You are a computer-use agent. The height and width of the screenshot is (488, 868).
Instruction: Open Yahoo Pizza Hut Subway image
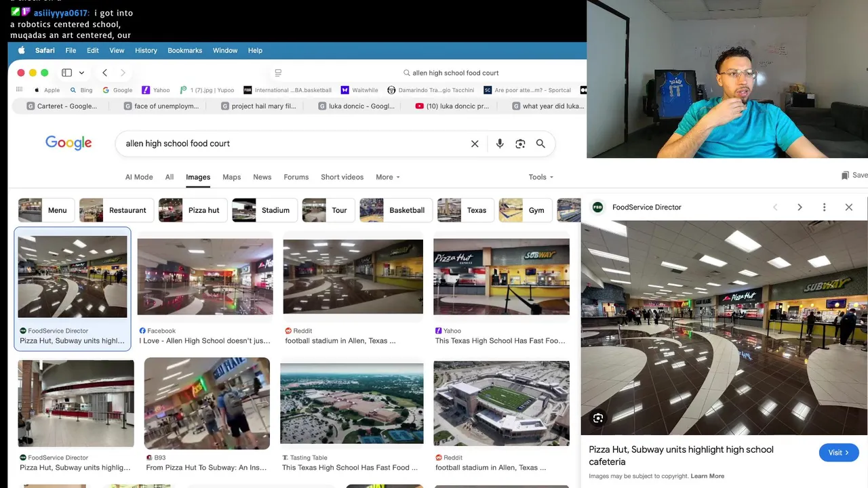point(501,277)
